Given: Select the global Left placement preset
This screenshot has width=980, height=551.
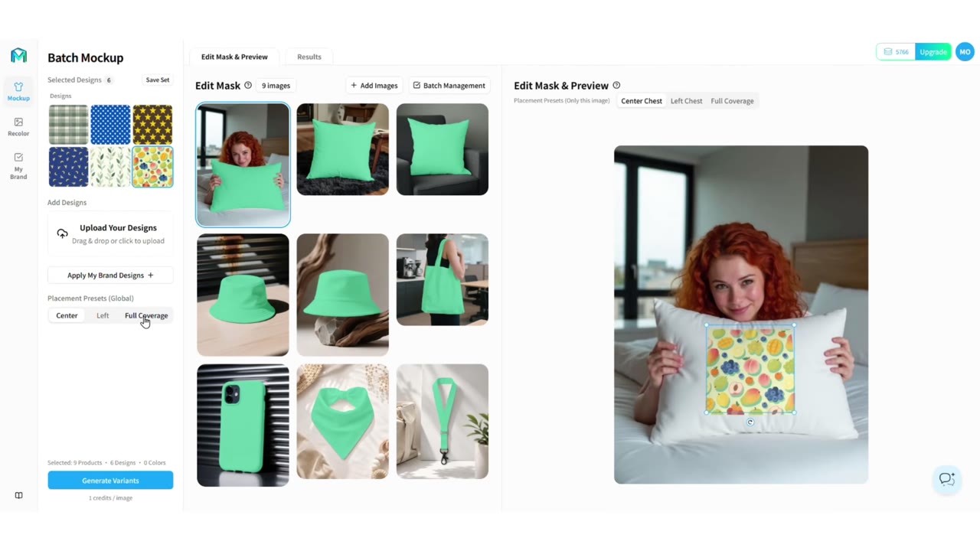Looking at the screenshot, I should pos(103,315).
